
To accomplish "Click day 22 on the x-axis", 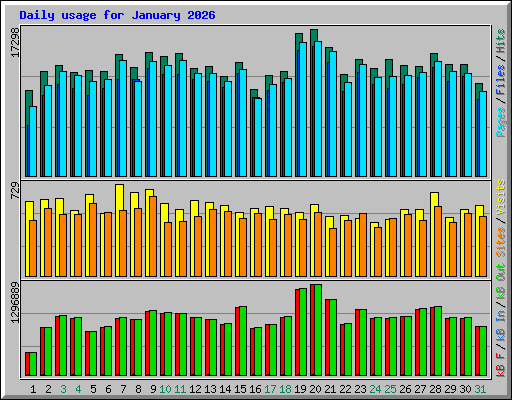I will 345,389.
